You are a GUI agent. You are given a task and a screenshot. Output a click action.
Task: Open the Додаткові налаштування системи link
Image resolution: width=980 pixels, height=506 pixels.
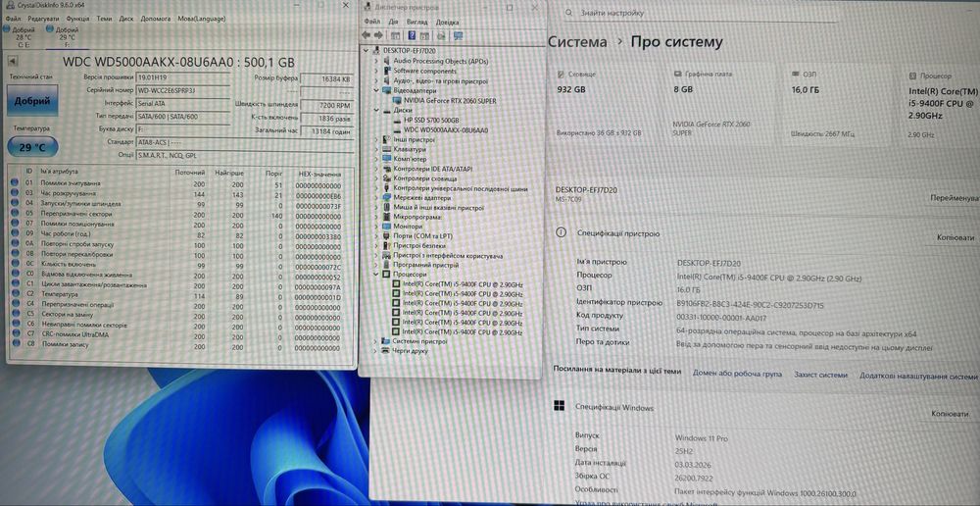918,376
